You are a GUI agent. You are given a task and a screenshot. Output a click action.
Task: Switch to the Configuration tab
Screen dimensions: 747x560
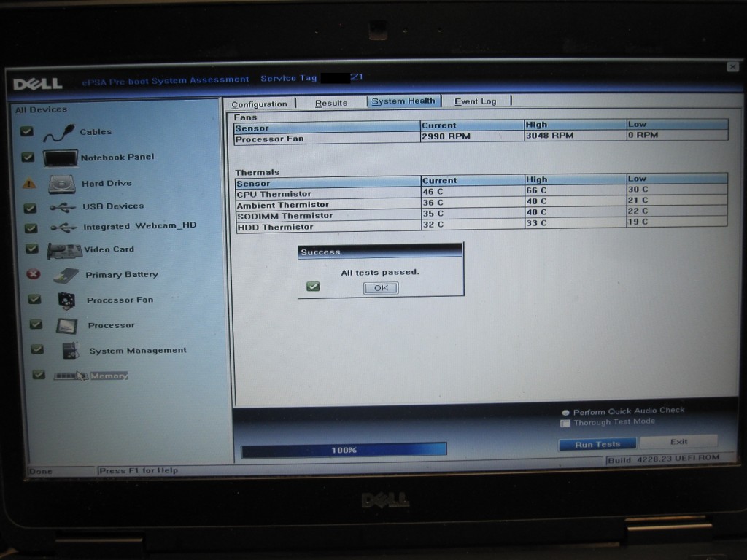[x=259, y=104]
